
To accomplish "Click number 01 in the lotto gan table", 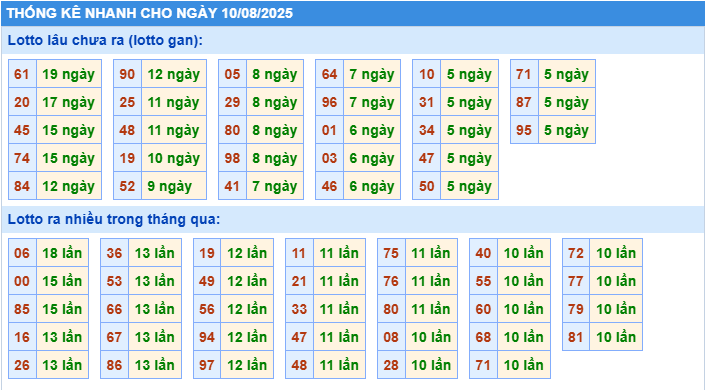I will pos(330,130).
